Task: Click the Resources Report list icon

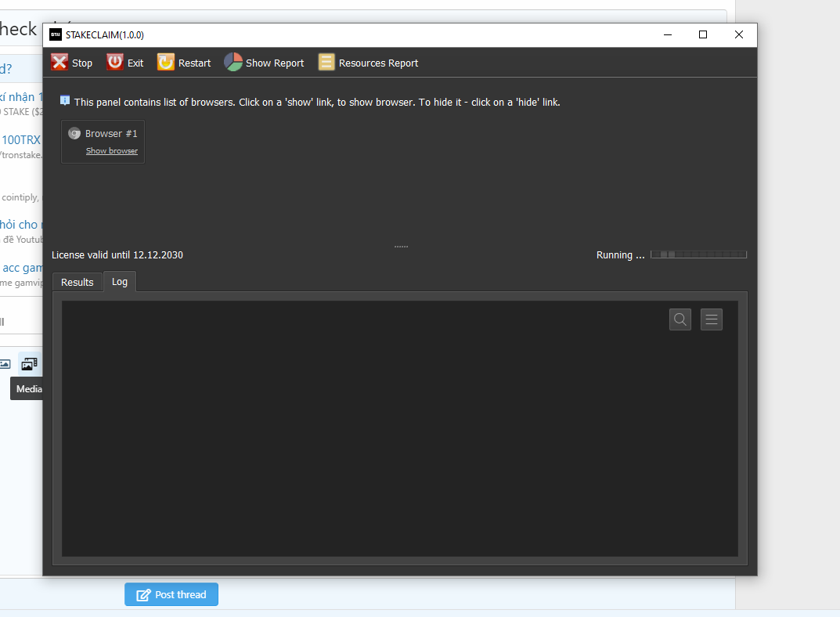Action: tap(326, 62)
